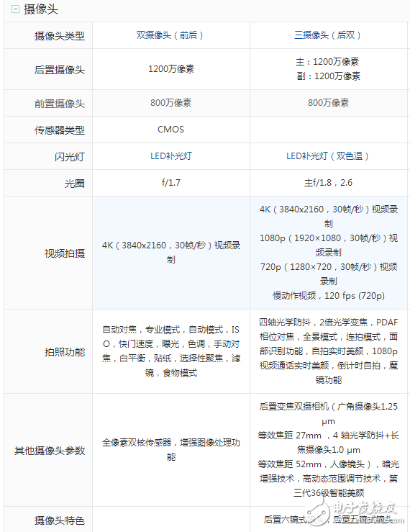
Task: Click the LED补光灯（双色温）link
Action: pos(328,156)
